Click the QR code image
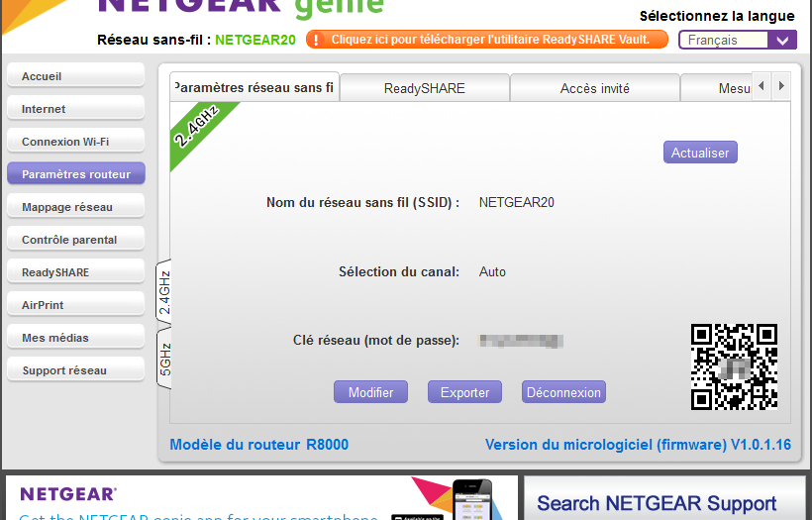Image resolution: width=812 pixels, height=520 pixels. [x=734, y=366]
